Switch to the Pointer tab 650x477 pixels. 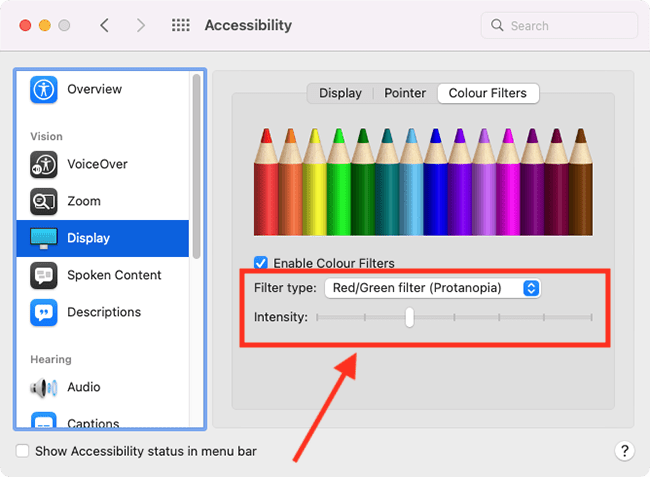[x=405, y=93]
